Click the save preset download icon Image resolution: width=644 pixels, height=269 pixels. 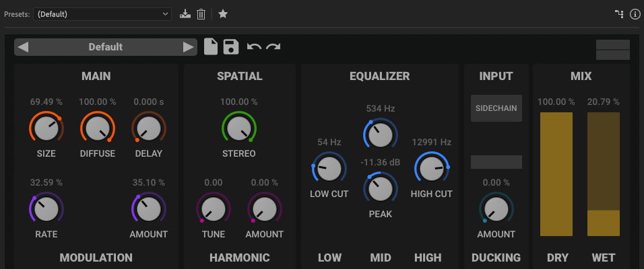[185, 13]
